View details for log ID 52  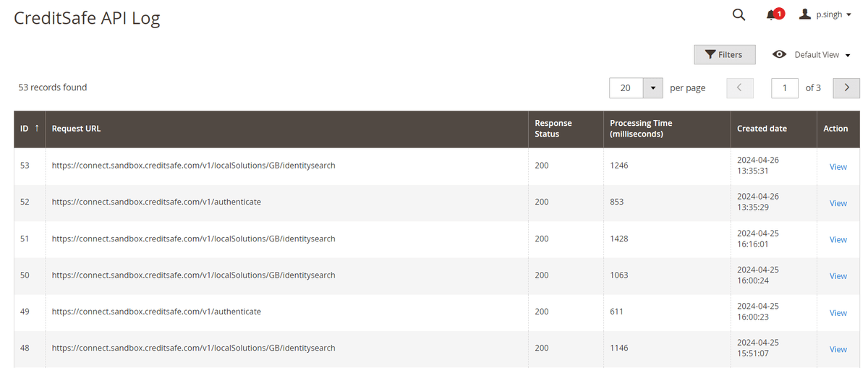(x=838, y=203)
